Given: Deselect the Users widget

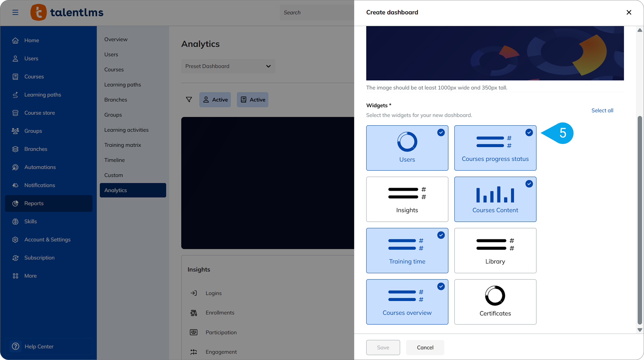Looking at the screenshot, I should point(407,148).
